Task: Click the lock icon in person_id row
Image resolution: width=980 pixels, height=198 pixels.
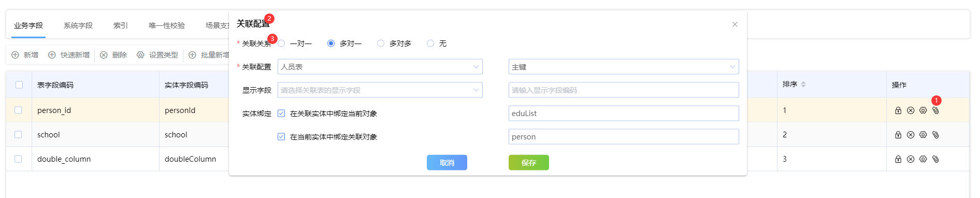Action: click(898, 110)
